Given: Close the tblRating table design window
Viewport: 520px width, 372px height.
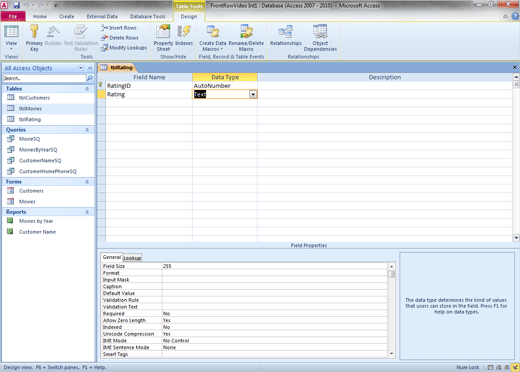Looking at the screenshot, I should click(x=515, y=67).
